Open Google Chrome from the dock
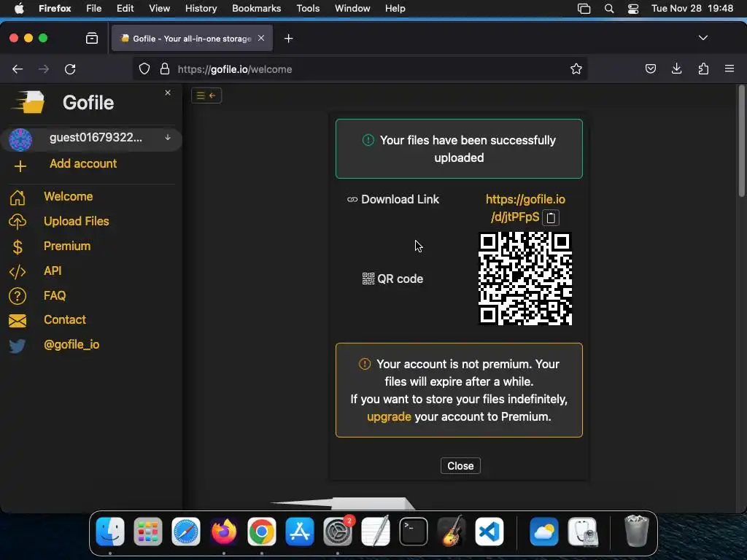 point(262,532)
